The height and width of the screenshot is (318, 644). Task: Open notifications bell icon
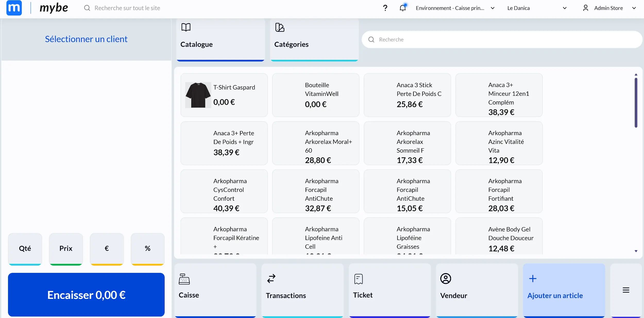click(403, 8)
